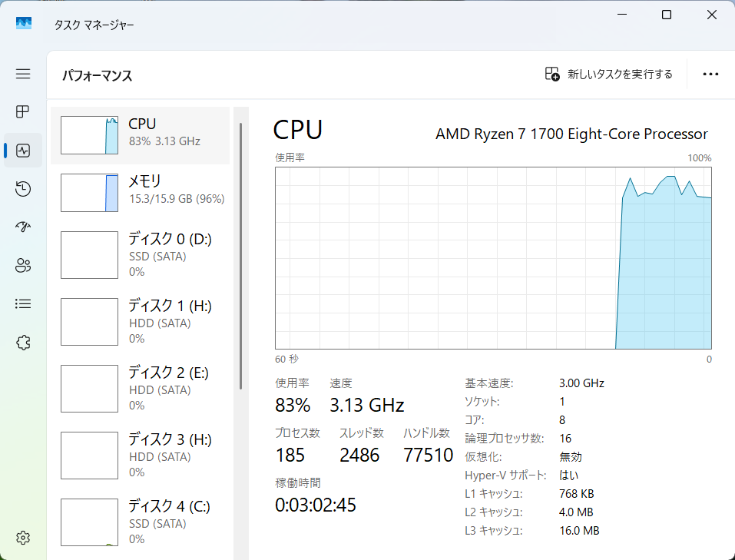Image resolution: width=735 pixels, height=560 pixels.
Task: Open the Services page icon
Action: point(23,343)
